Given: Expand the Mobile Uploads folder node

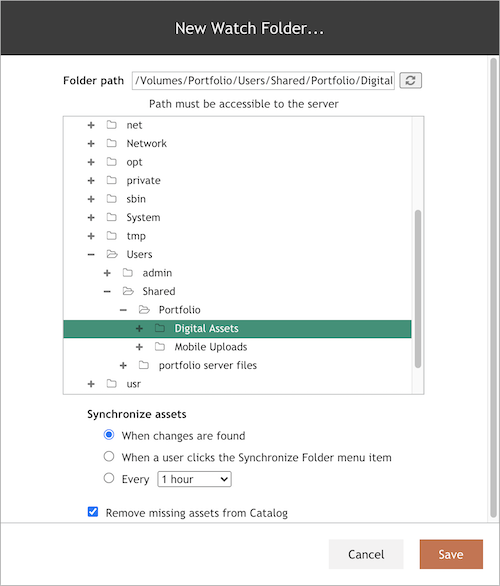Looking at the screenshot, I should [x=139, y=347].
